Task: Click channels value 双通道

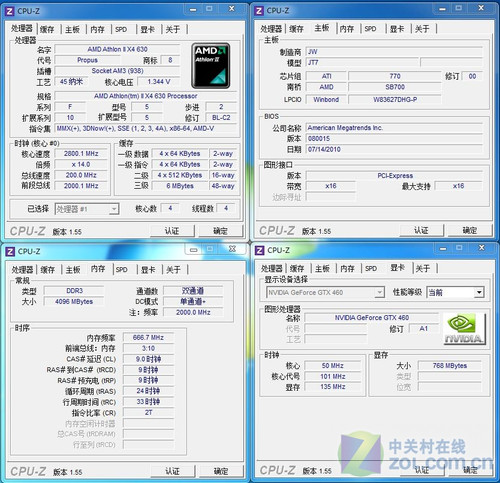Action: [x=193, y=291]
